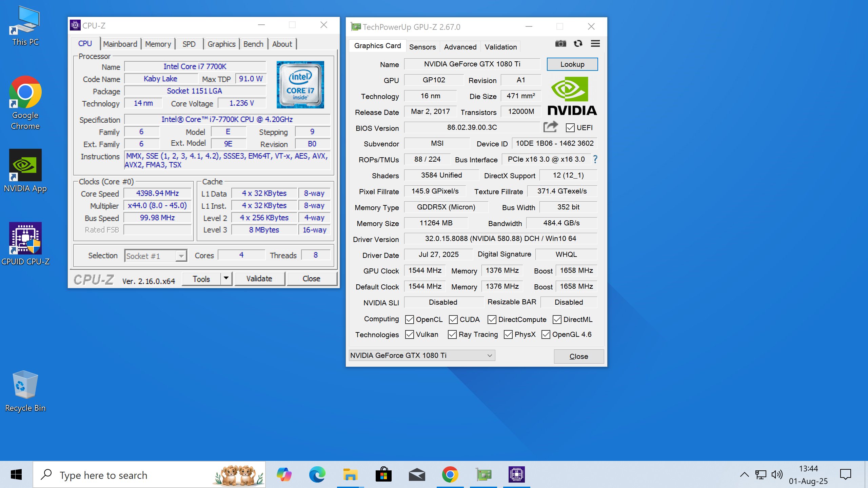Toggle PhysX checkbox
The height and width of the screenshot is (488, 868).
click(508, 334)
